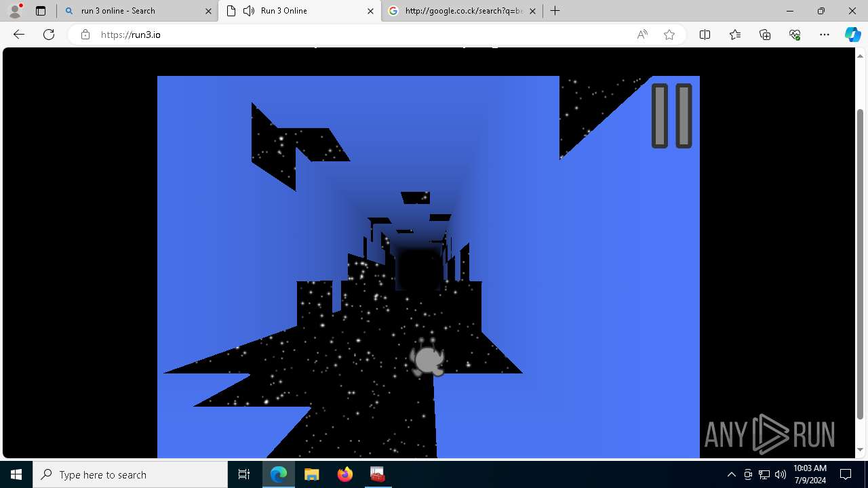868x488 pixels.
Task: Open the clock showing 10:03 AM
Action: coord(810,474)
